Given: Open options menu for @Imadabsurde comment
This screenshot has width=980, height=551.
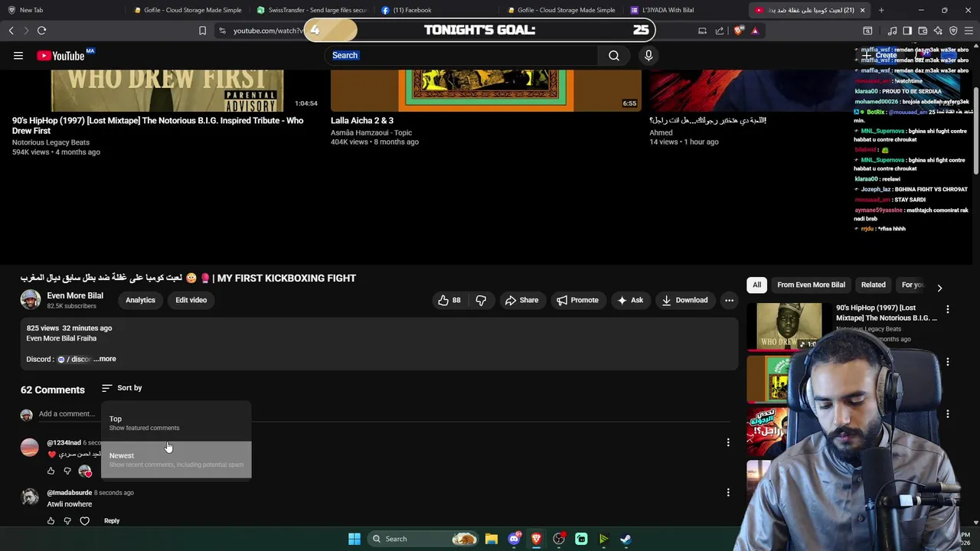Looking at the screenshot, I should click(728, 492).
